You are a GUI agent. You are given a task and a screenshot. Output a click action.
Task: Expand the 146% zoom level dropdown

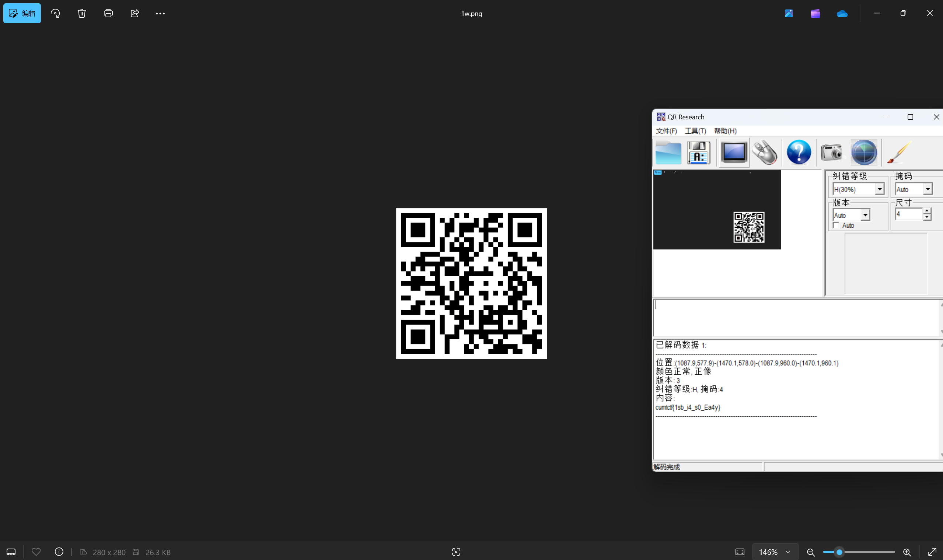(x=775, y=552)
